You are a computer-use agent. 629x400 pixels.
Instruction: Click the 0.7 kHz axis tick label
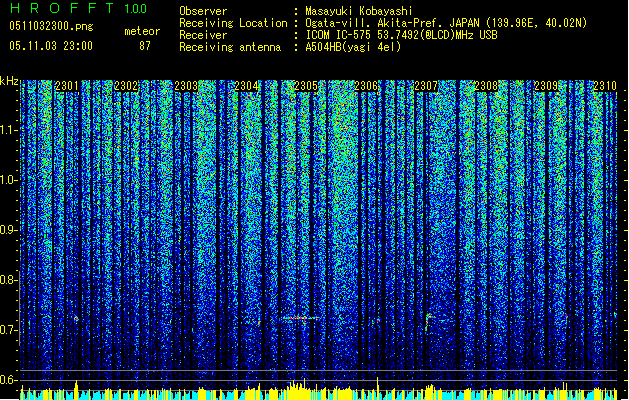(x=9, y=330)
